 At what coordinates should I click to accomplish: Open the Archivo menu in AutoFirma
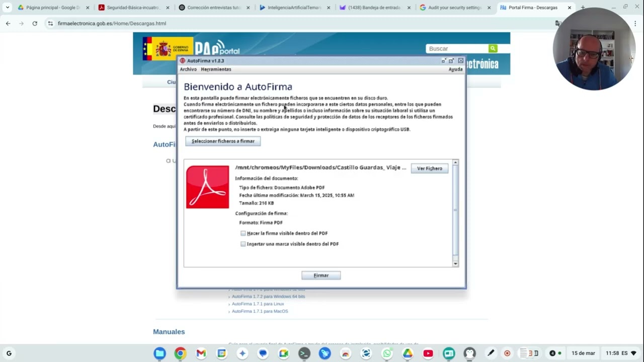pyautogui.click(x=188, y=69)
